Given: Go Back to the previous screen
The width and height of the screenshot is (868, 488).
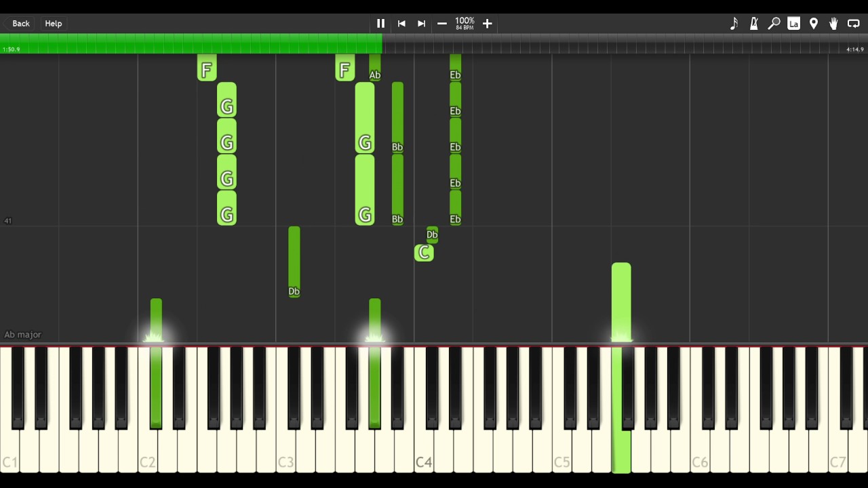Looking at the screenshot, I should click(x=21, y=24).
